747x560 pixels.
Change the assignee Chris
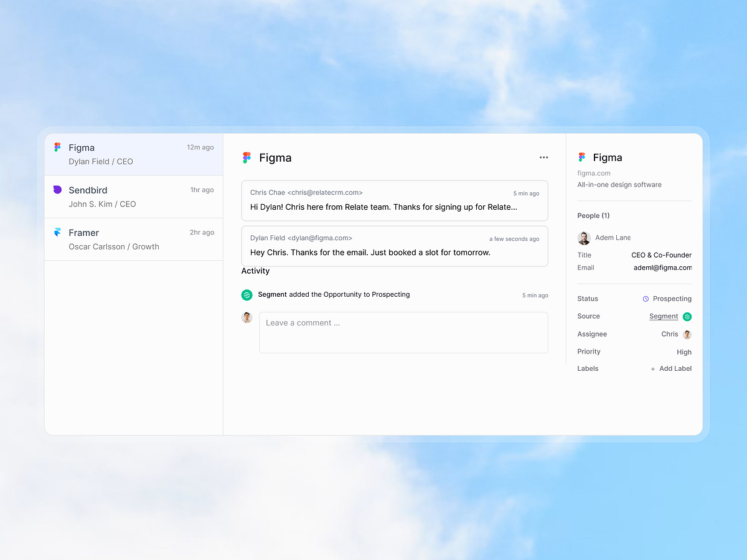(x=676, y=334)
